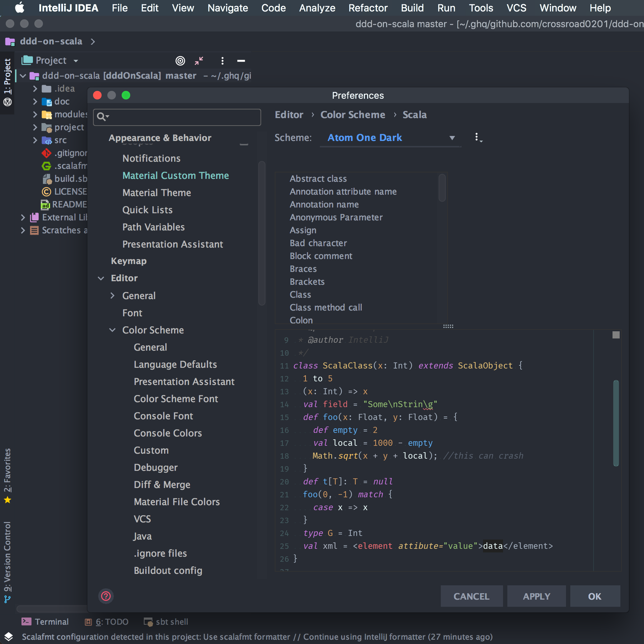Open the 6: TODO tool window
Image resolution: width=644 pixels, height=644 pixels.
point(107,622)
